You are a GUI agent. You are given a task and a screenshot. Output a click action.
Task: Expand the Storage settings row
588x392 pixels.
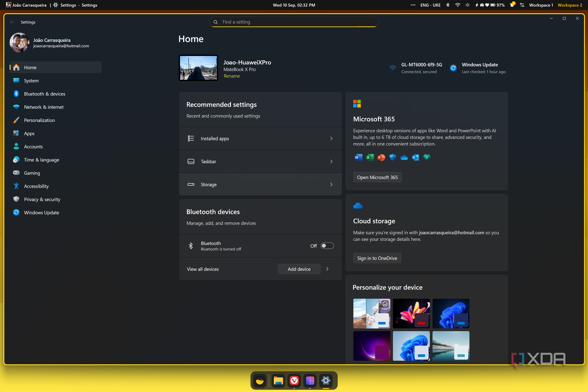click(331, 184)
